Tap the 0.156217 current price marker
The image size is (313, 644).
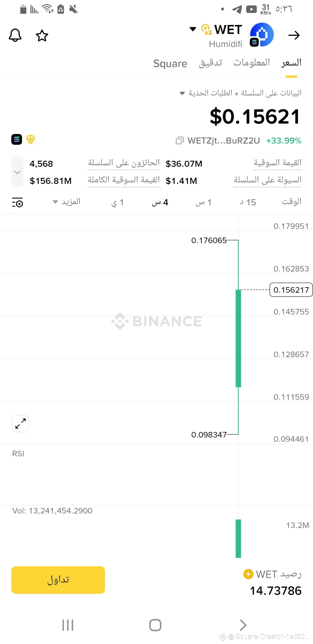[x=291, y=290]
